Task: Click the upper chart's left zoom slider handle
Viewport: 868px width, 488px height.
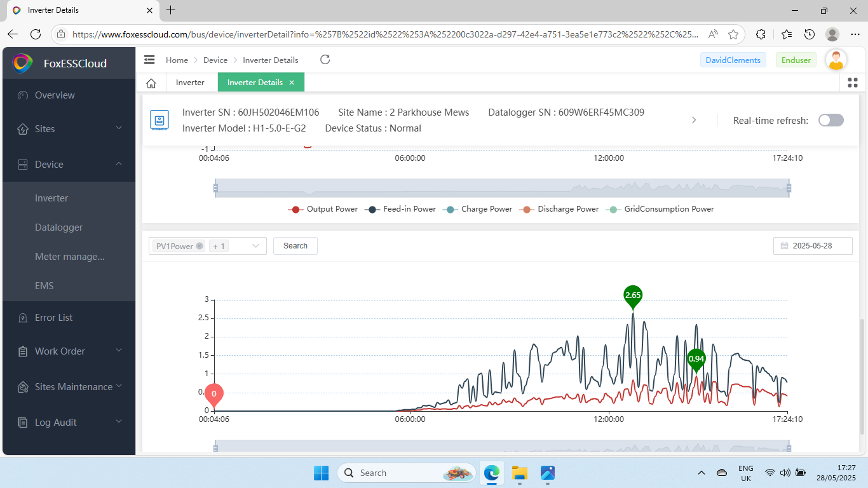Action: (x=215, y=188)
